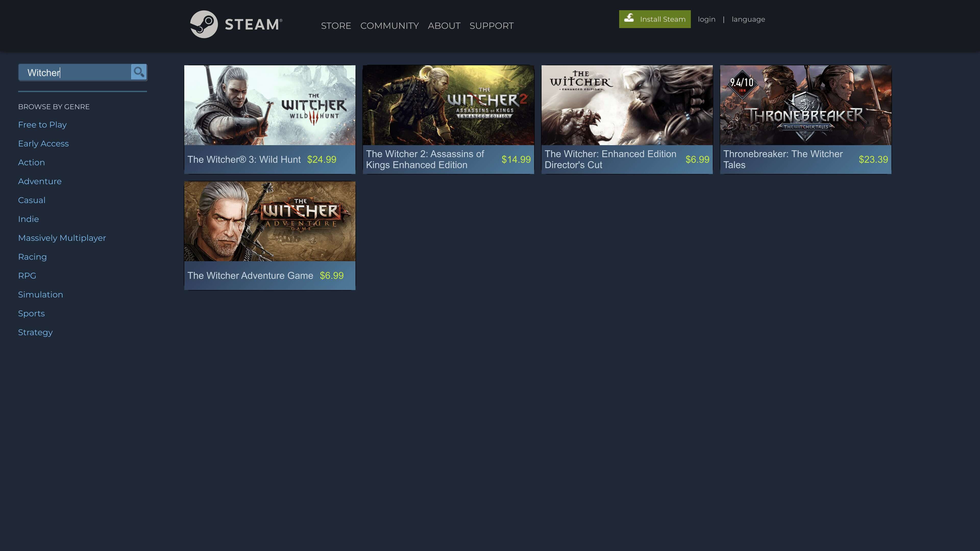Click the download icon on Install Steam
Viewport: 980px width, 551px height.
pyautogui.click(x=629, y=18)
